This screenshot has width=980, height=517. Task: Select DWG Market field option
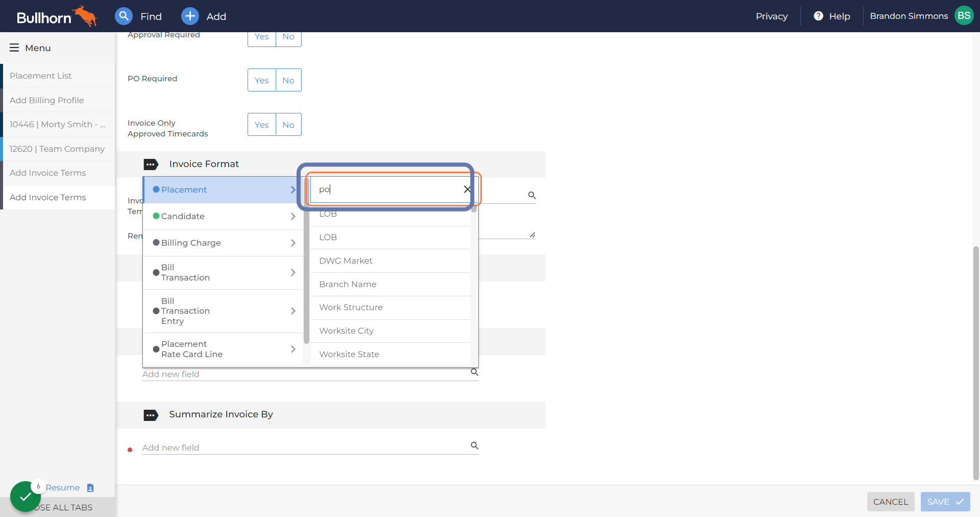pos(390,261)
